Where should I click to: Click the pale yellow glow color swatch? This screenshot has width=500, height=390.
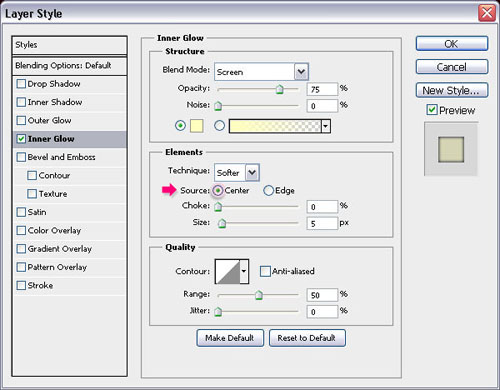coord(197,126)
